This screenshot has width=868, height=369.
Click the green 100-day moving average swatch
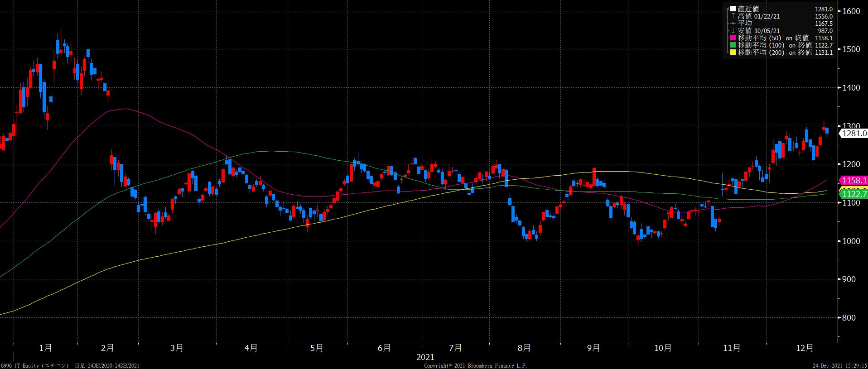pos(733,45)
